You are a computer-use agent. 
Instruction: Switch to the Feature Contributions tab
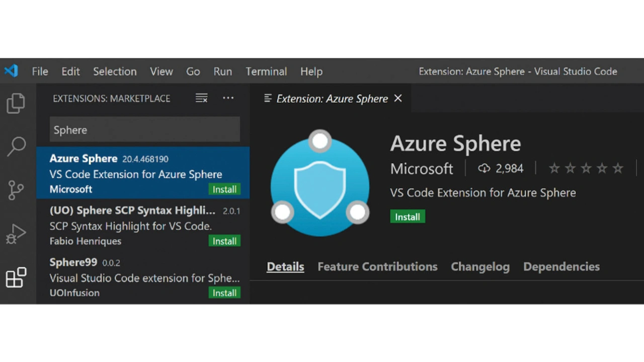pos(377,266)
